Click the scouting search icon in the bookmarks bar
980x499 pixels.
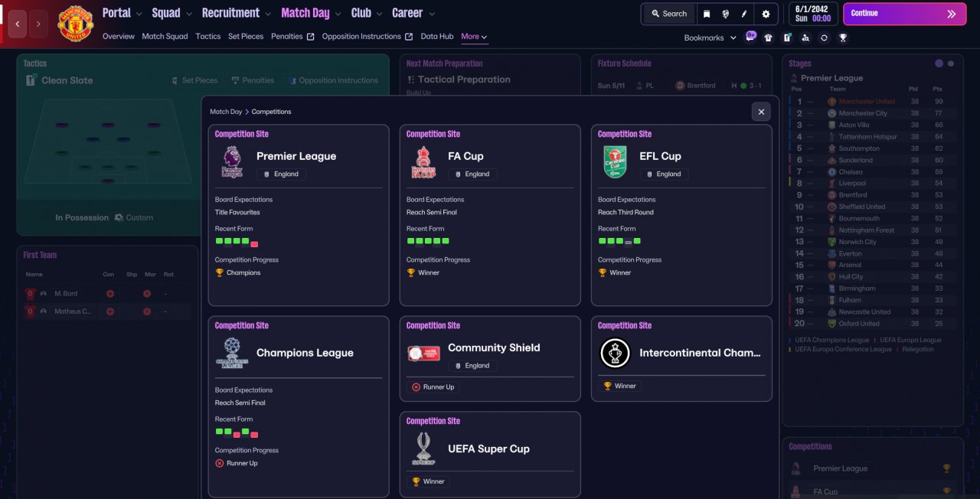tap(805, 38)
